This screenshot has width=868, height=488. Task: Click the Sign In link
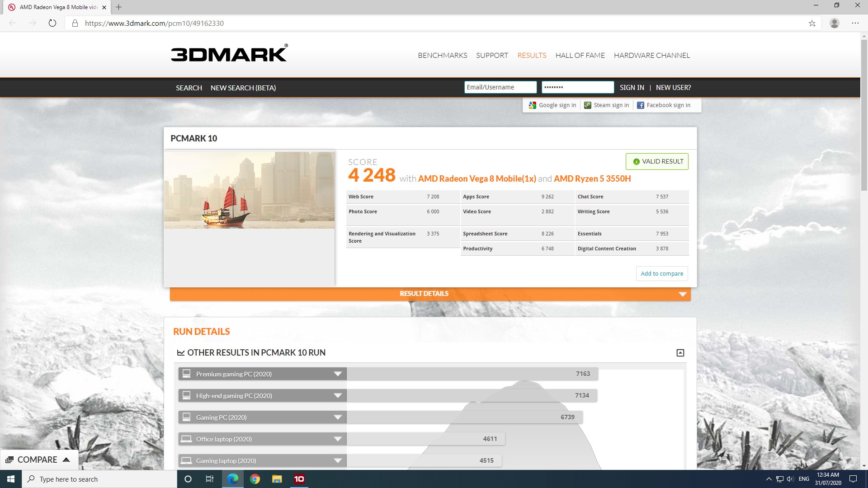click(x=632, y=87)
